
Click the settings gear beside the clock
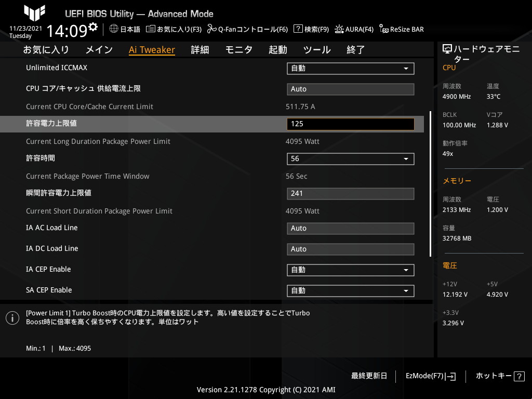pos(93,26)
